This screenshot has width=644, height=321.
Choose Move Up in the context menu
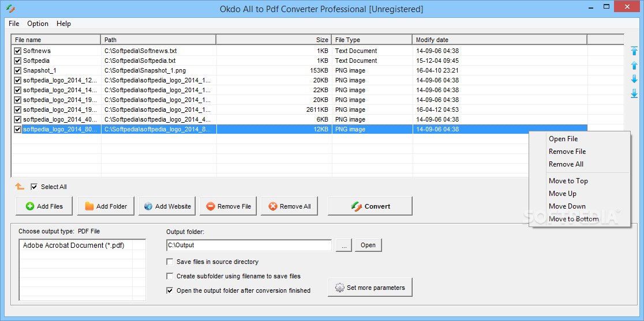(x=563, y=194)
